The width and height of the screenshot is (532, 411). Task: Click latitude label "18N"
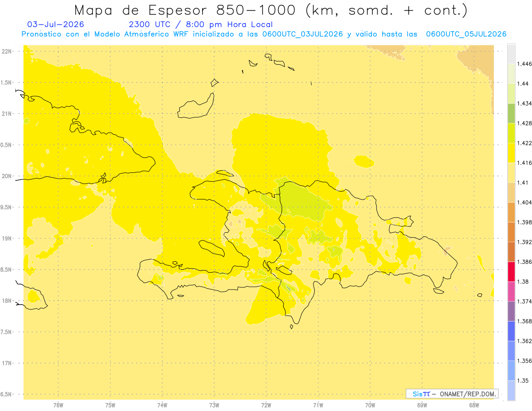(7, 301)
